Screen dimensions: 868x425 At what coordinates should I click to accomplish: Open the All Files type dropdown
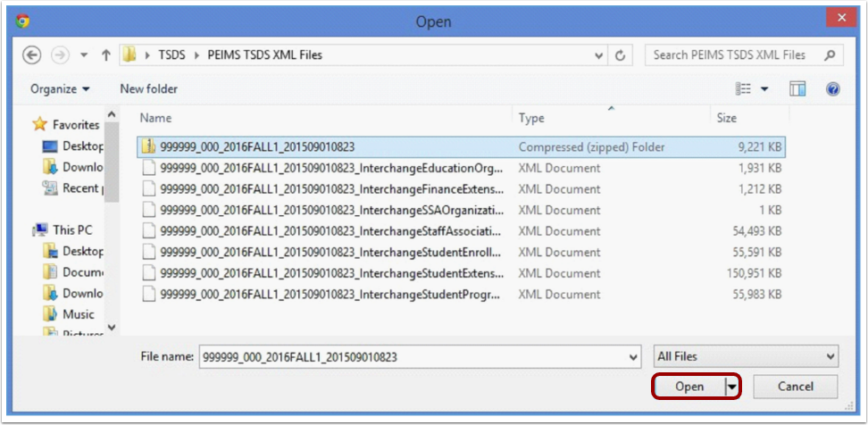[x=747, y=357]
